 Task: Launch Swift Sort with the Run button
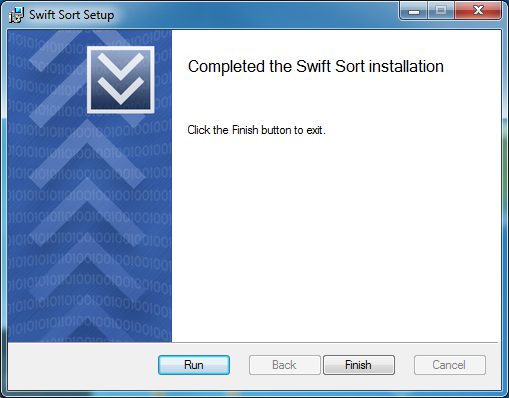click(194, 365)
